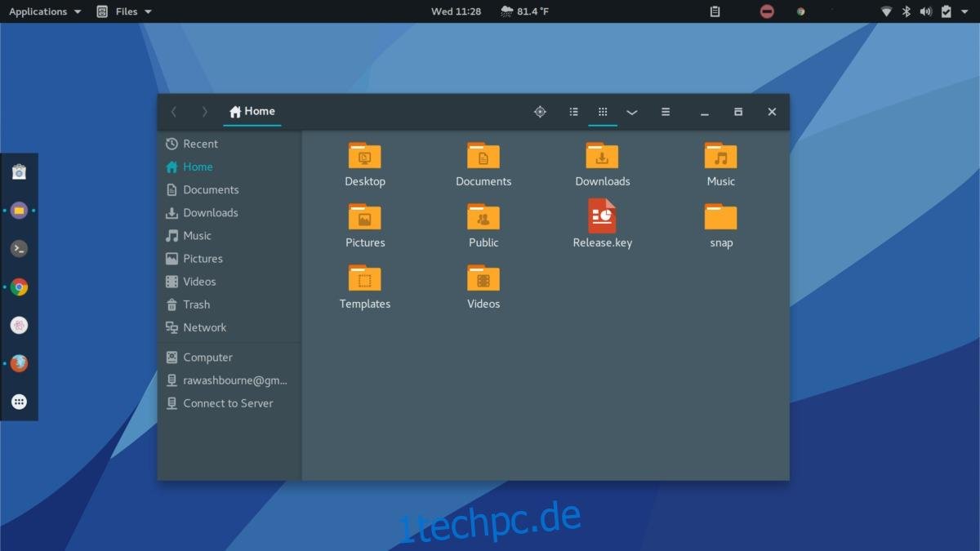980x551 pixels.
Task: Click the red do-not-disturb icon
Action: [767, 11]
